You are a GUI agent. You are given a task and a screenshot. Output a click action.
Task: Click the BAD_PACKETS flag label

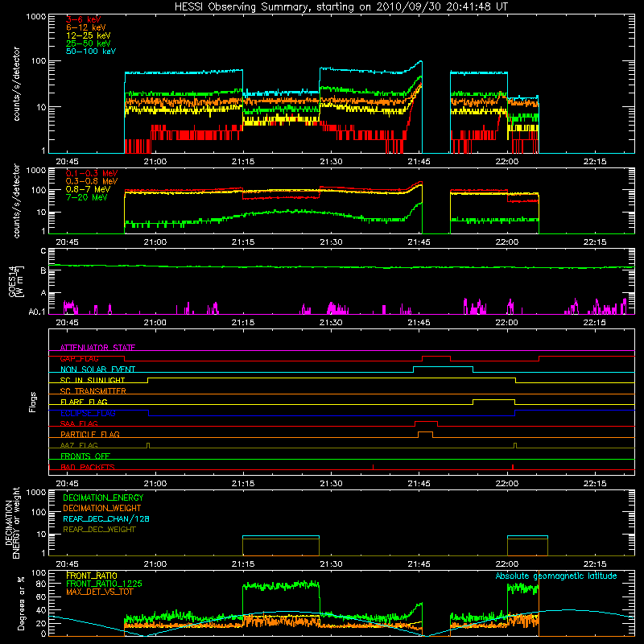88,467
